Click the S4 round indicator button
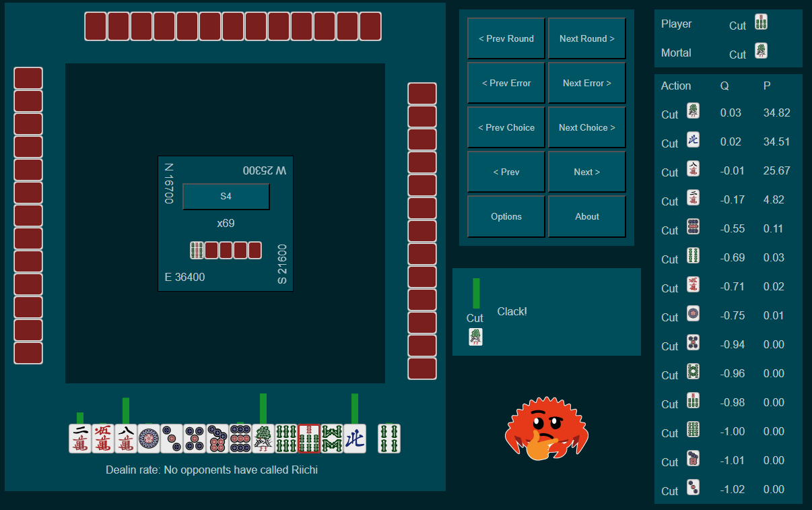The image size is (812, 510). pyautogui.click(x=226, y=196)
